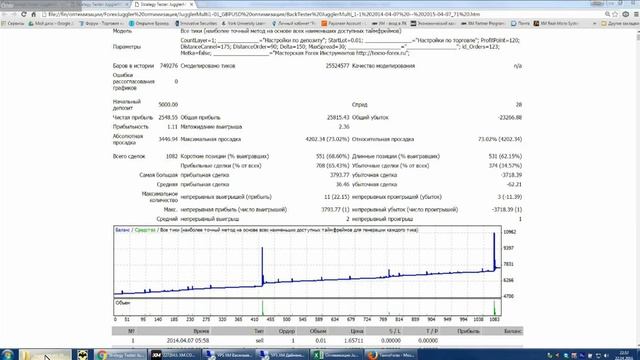
Task: Open the Innovative Securities bookmark
Action: (x=196, y=24)
